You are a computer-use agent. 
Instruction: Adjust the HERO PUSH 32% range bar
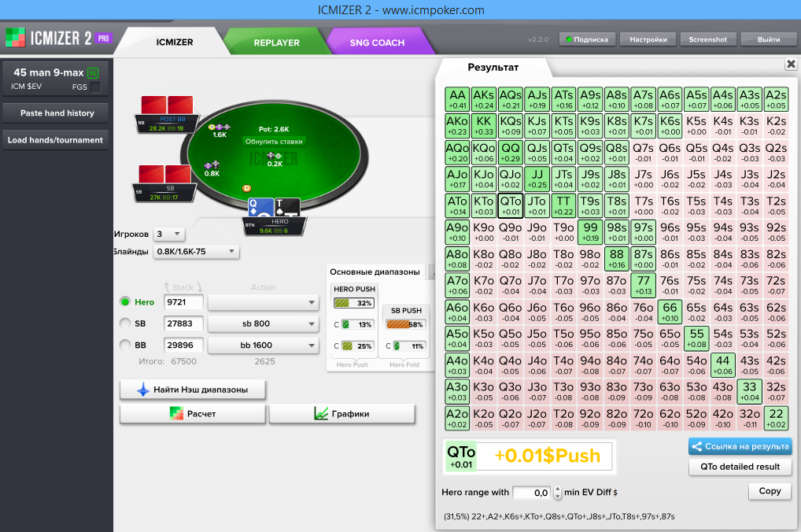[353, 303]
